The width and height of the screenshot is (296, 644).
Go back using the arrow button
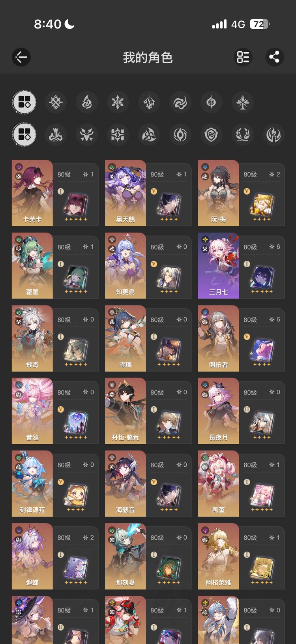click(x=21, y=57)
